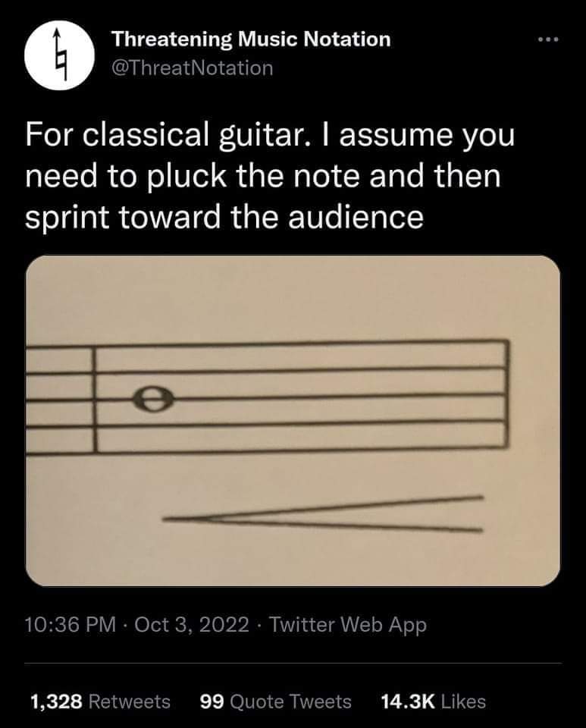
Task: View the 14.3K Likes list
Action: coord(434,701)
